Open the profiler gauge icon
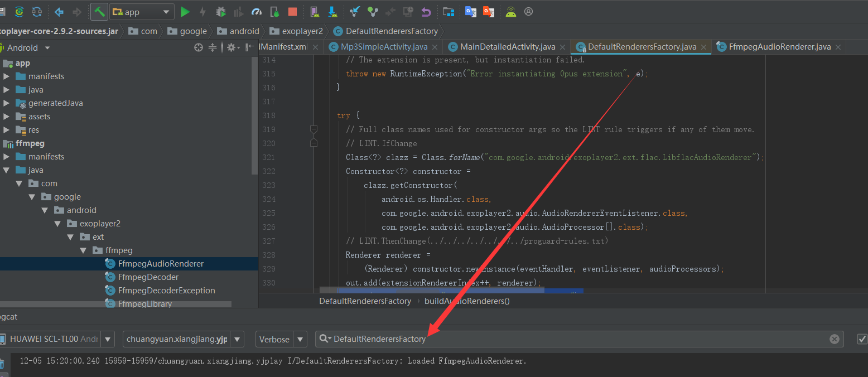868x377 pixels. click(x=257, y=12)
